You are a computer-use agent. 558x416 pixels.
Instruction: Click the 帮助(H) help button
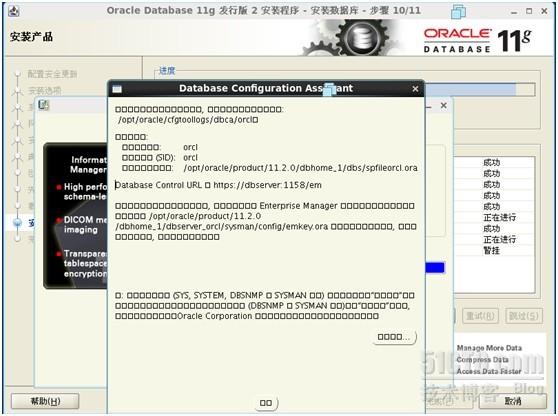[45, 401]
